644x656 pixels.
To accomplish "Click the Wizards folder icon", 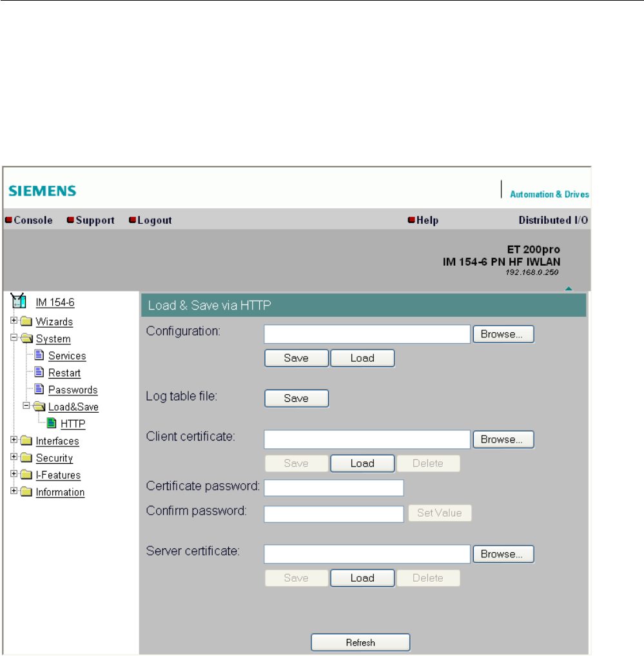I will click(x=26, y=321).
